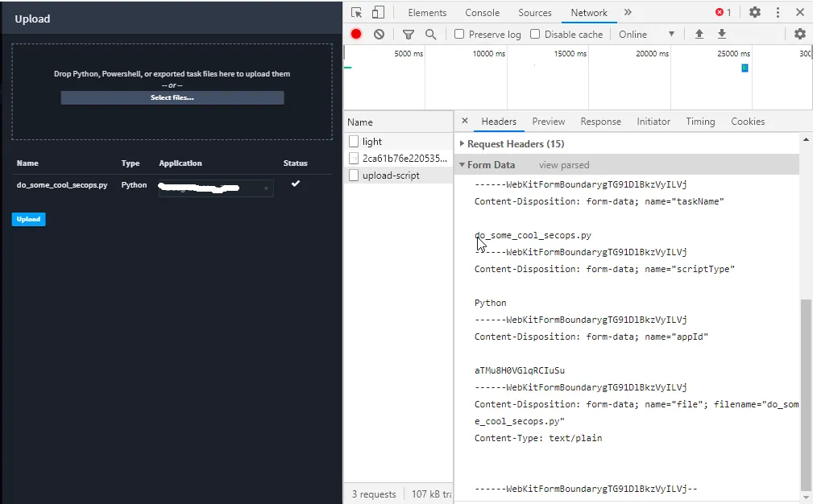Image resolution: width=813 pixels, height=504 pixels.
Task: Click the Select files... button
Action: tap(172, 97)
